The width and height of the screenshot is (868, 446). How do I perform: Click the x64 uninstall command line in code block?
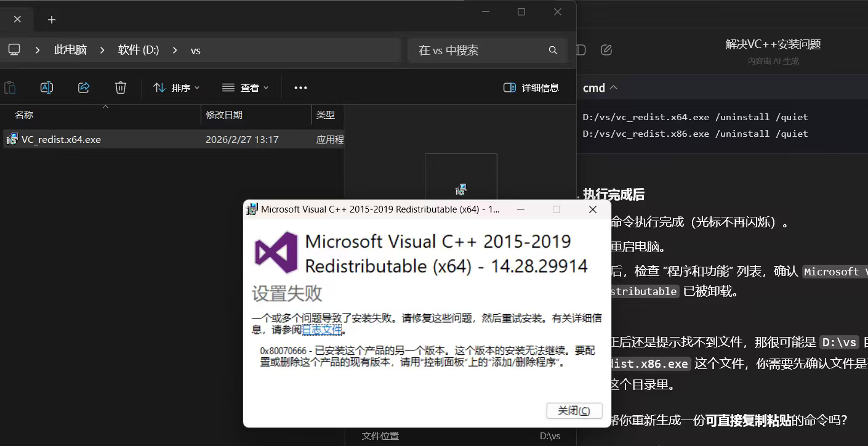coord(695,117)
